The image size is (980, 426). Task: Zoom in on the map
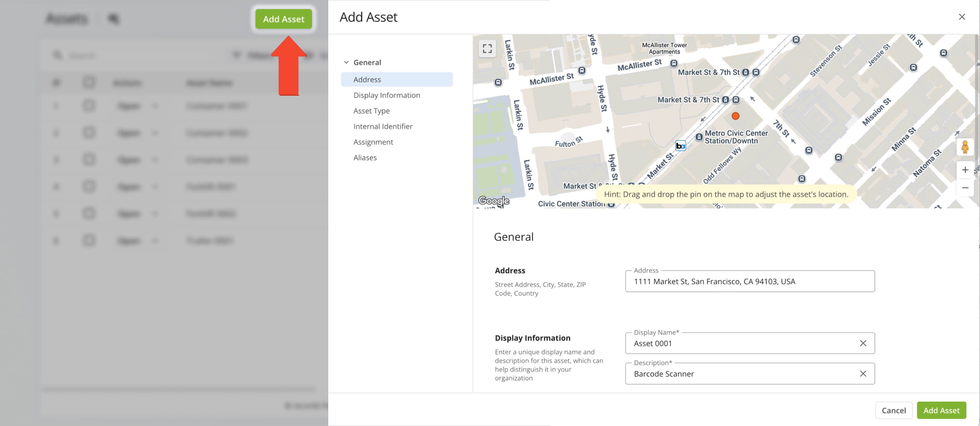[965, 170]
